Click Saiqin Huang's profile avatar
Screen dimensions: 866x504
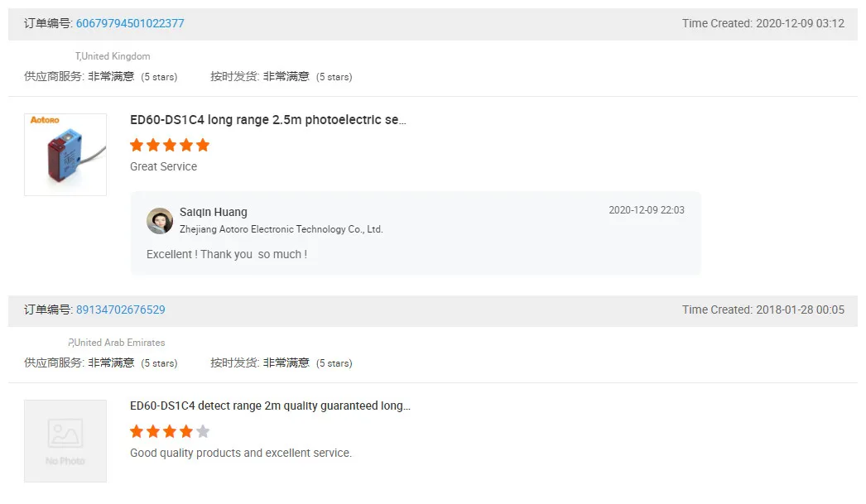(160, 221)
